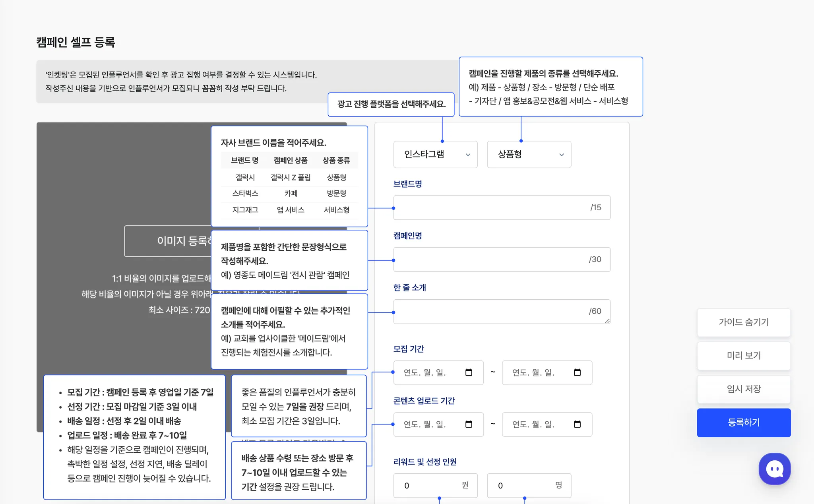Click the 한 줄 소개 text area
Screen dimensions: 814x504
(x=489, y=311)
